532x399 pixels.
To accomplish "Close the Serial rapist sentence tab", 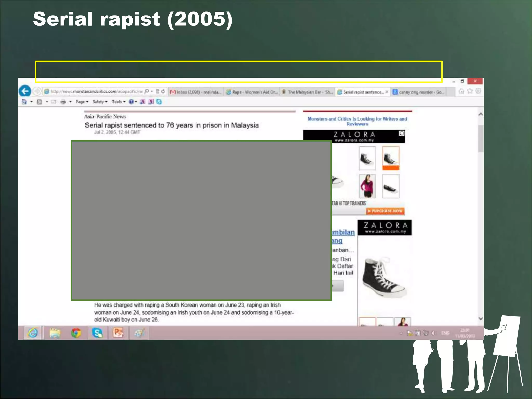I will coord(387,92).
